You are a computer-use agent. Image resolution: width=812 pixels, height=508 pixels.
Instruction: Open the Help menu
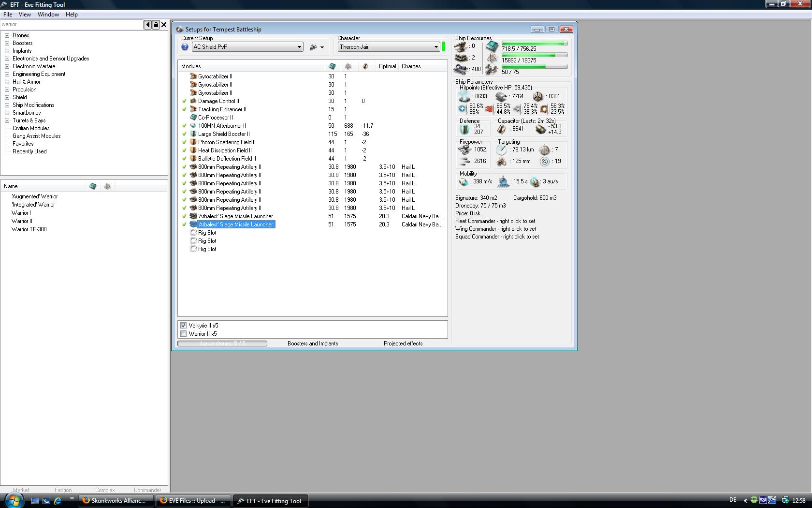[72, 15]
